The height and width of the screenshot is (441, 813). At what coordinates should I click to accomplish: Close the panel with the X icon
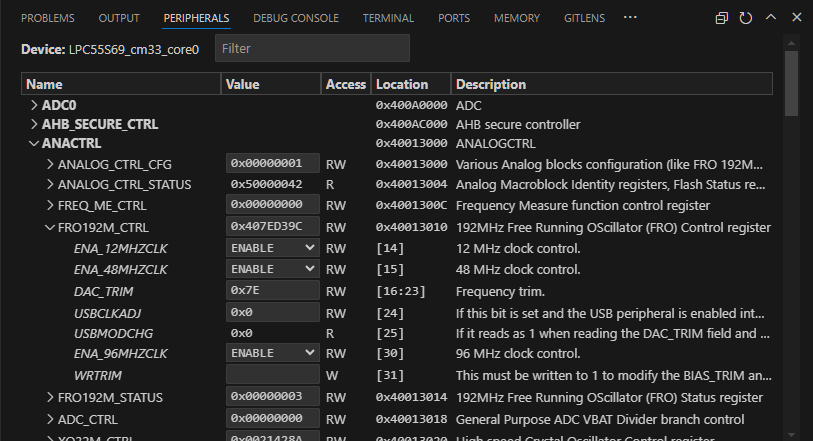click(x=794, y=18)
